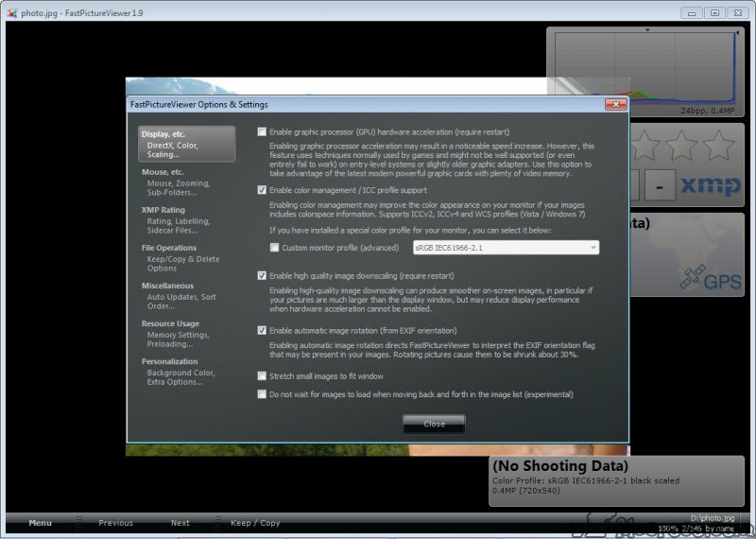
Task: Go to the Next image
Action: [x=180, y=523]
